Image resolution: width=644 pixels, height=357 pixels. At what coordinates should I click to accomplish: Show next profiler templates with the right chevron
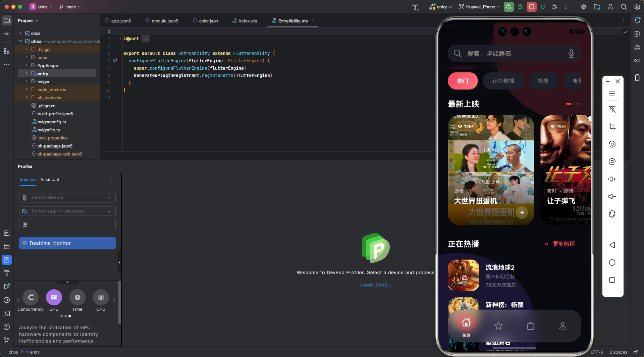tap(114, 300)
